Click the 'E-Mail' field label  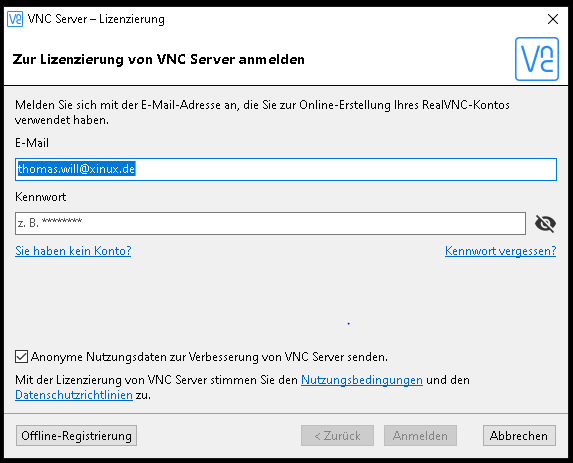(x=32, y=143)
